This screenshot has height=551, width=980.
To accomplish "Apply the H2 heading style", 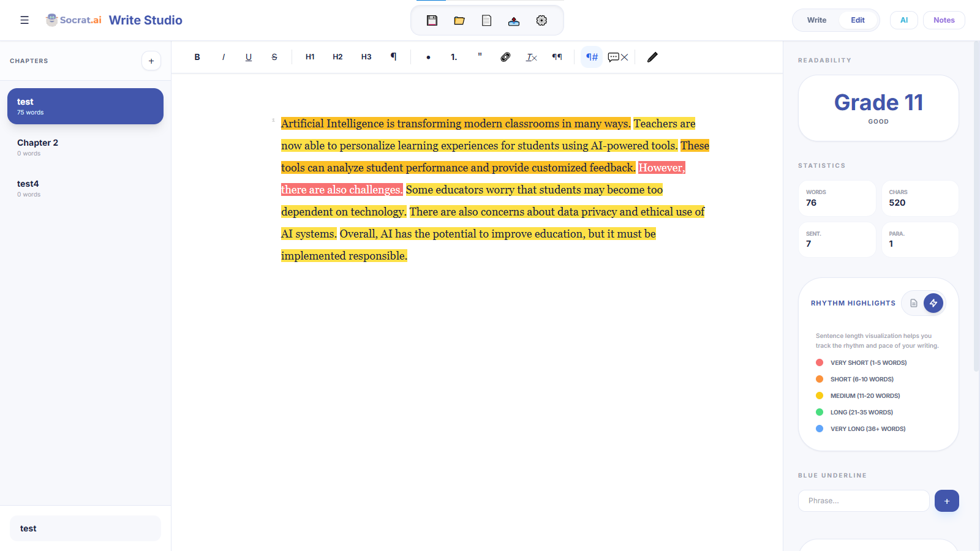I will pyautogui.click(x=337, y=57).
